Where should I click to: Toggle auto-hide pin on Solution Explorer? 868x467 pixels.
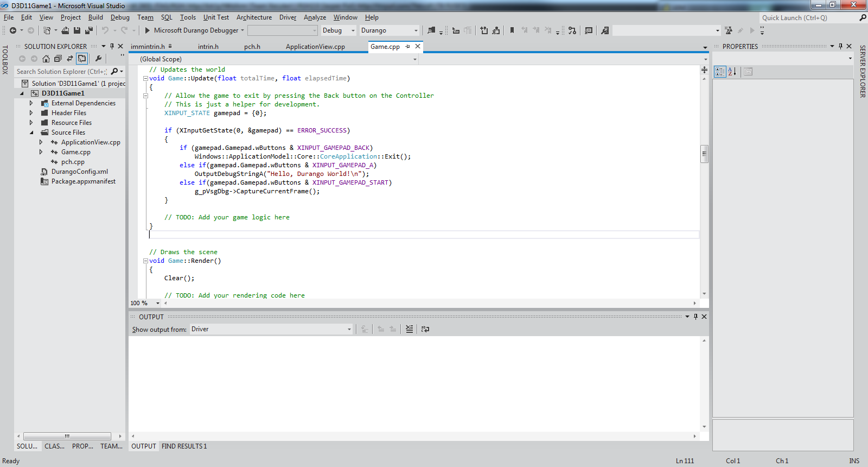coord(112,47)
